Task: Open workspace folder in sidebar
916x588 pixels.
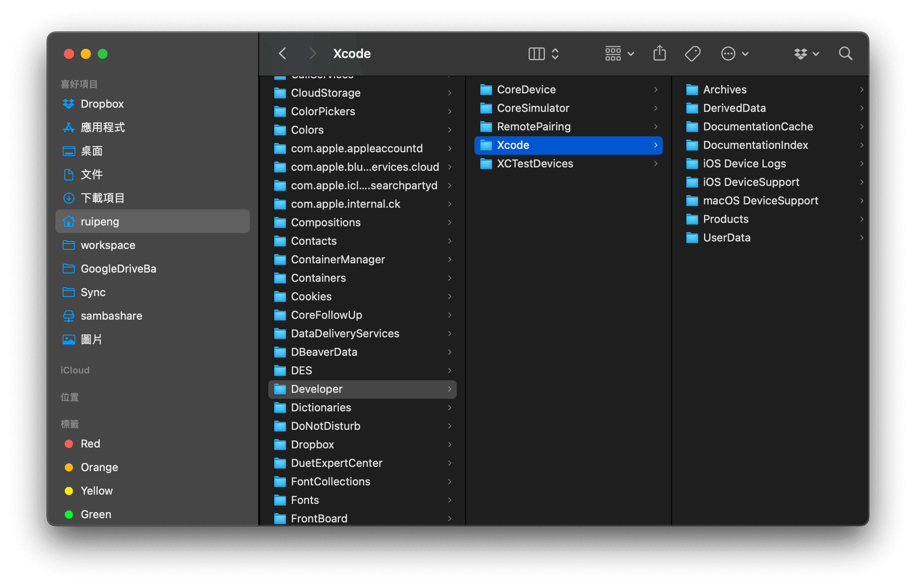Action: click(x=153, y=245)
